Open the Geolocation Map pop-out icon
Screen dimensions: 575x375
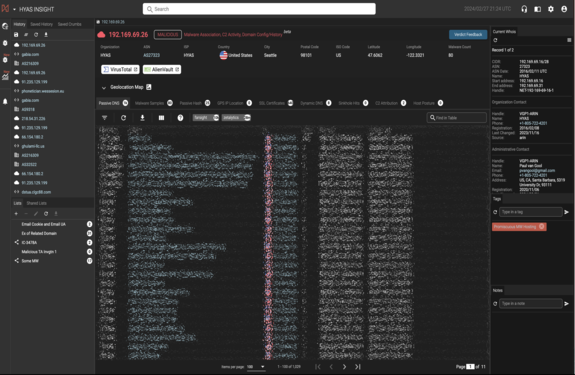click(149, 87)
